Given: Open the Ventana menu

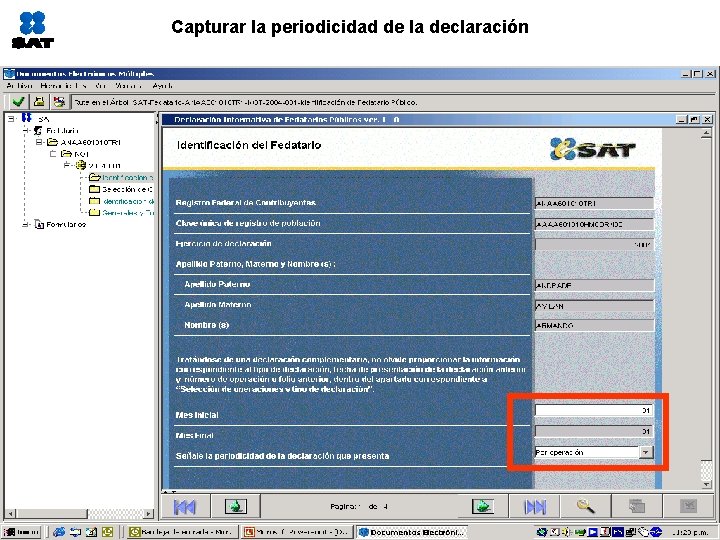Looking at the screenshot, I should pyautogui.click(x=128, y=86).
